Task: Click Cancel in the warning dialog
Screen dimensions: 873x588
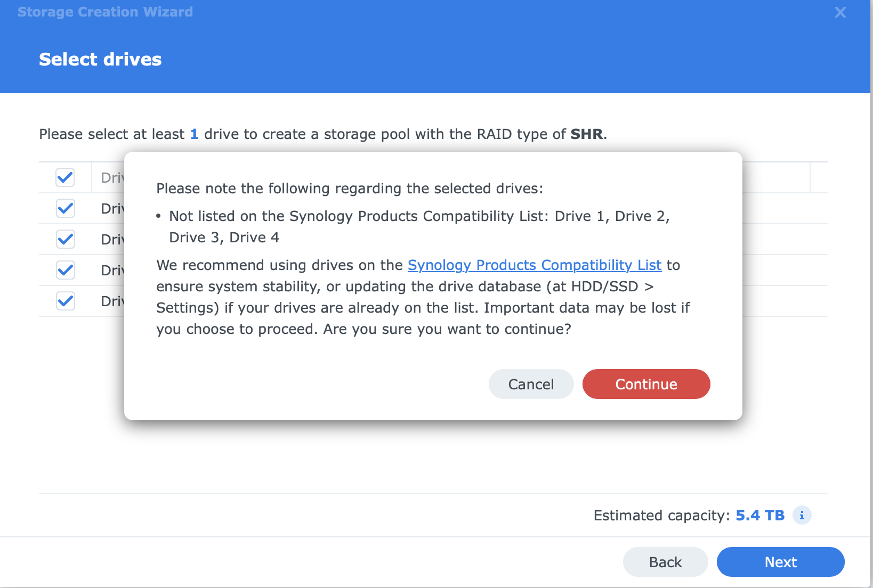Action: tap(531, 384)
